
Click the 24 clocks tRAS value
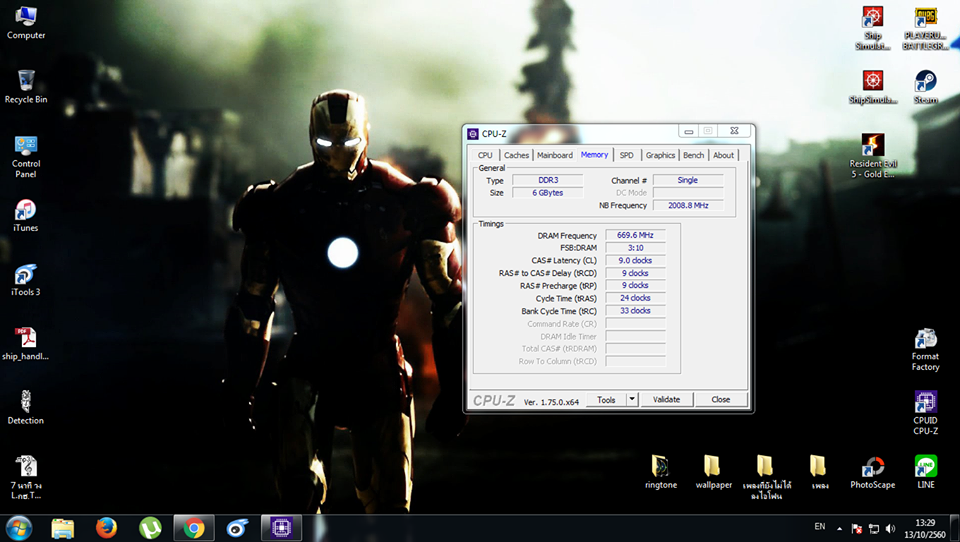pos(635,298)
